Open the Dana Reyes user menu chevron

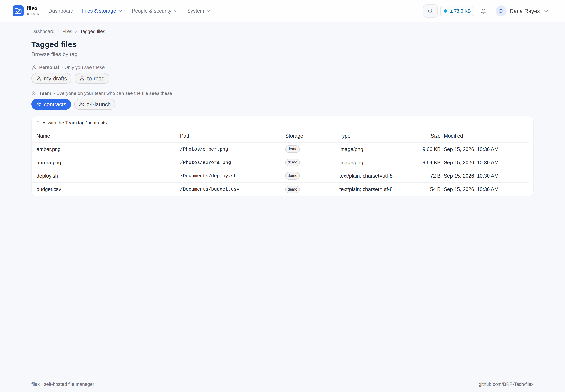click(x=546, y=11)
